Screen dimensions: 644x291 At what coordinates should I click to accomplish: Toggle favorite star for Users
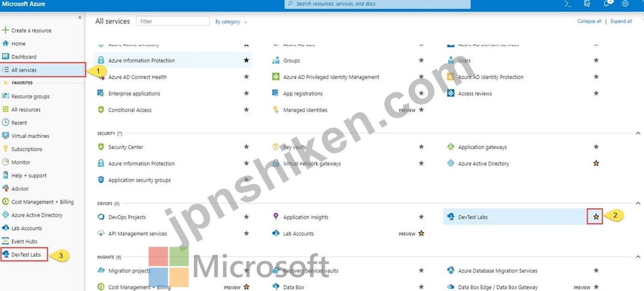pos(596,61)
